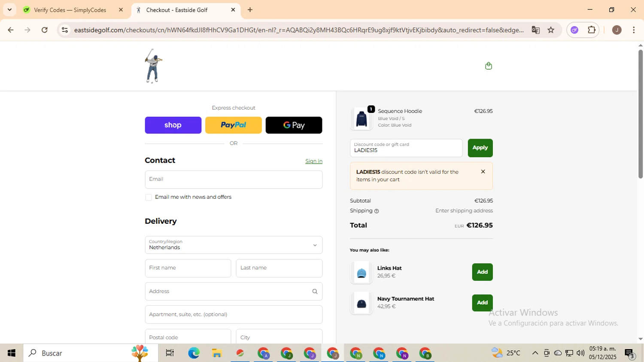This screenshot has width=644, height=362.
Task: Launch Microsoft Edge from taskbar
Action: [x=194, y=353]
